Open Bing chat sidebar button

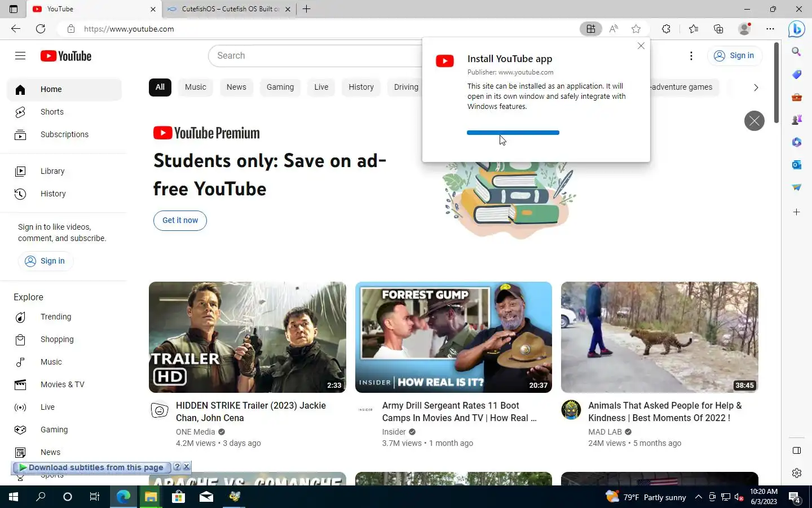pyautogui.click(x=796, y=29)
